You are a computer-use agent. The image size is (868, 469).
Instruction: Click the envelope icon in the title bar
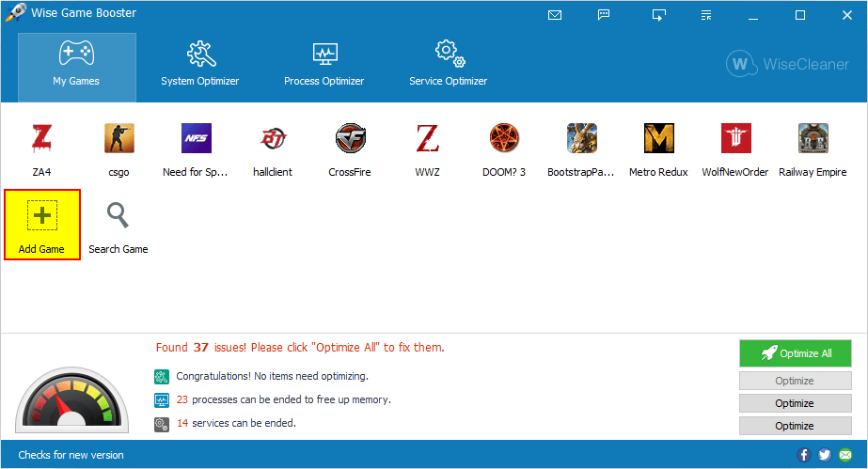click(555, 15)
